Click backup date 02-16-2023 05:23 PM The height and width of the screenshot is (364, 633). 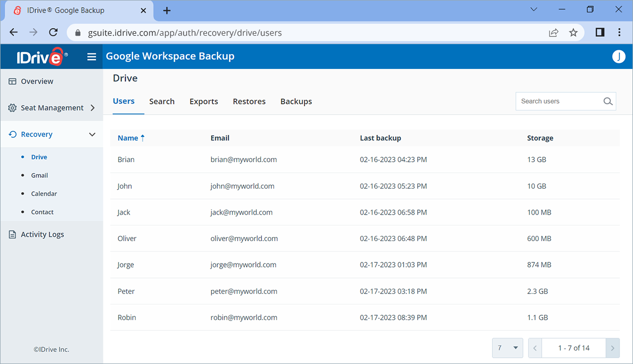[x=393, y=186]
